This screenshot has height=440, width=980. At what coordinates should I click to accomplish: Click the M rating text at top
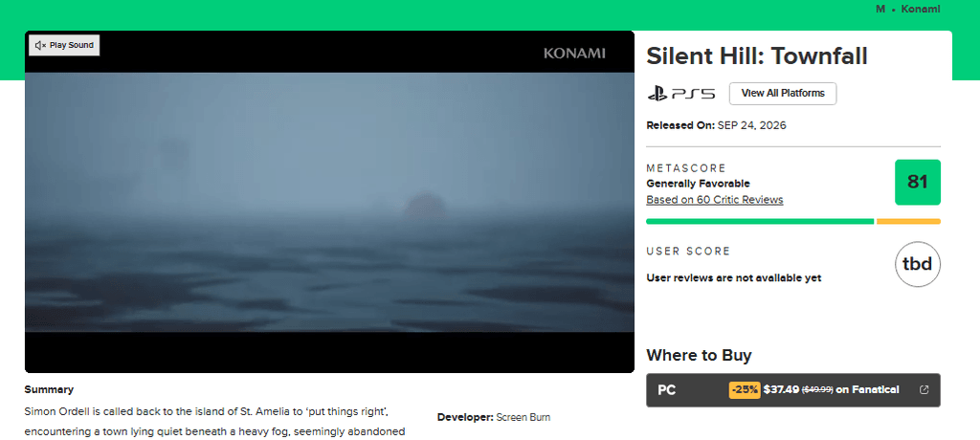coord(880,10)
